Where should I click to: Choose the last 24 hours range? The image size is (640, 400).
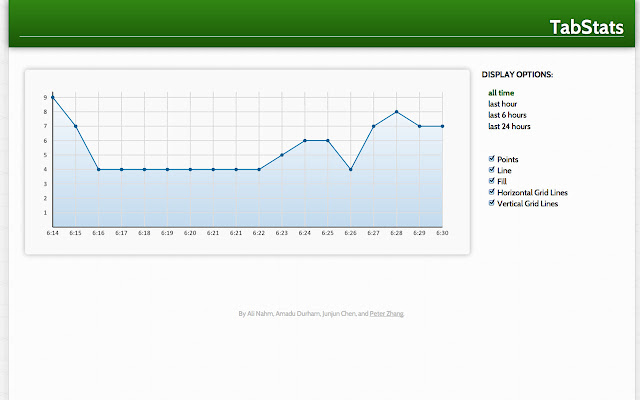(509, 127)
